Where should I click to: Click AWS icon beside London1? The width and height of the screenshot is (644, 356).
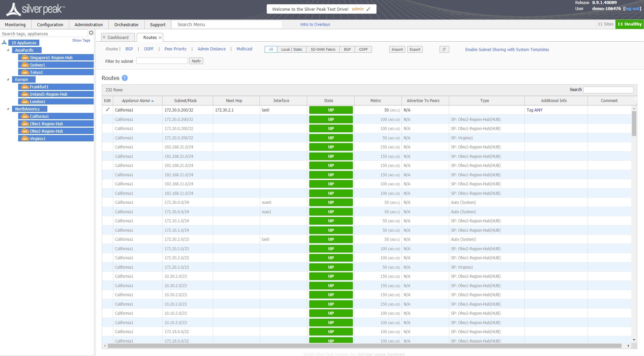pos(25,101)
